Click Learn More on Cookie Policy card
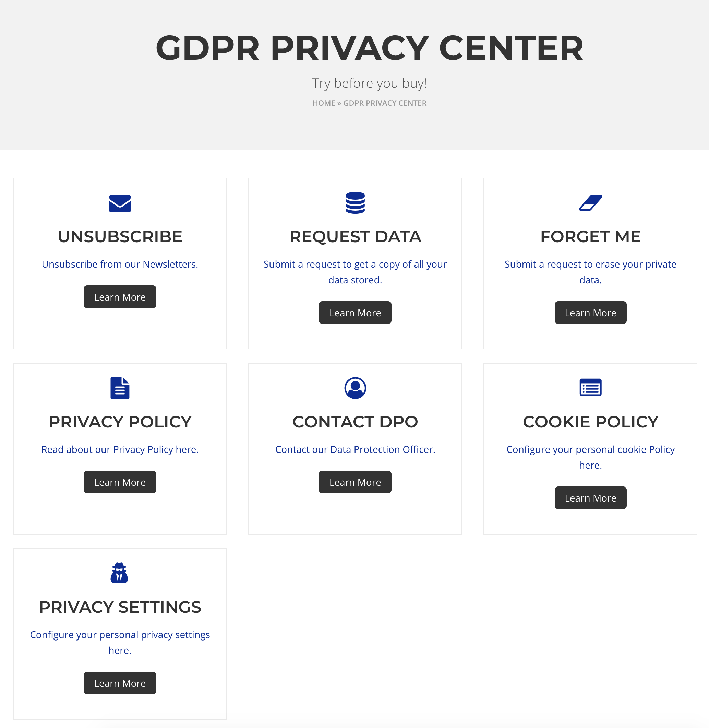Image resolution: width=709 pixels, height=728 pixels. click(x=590, y=498)
